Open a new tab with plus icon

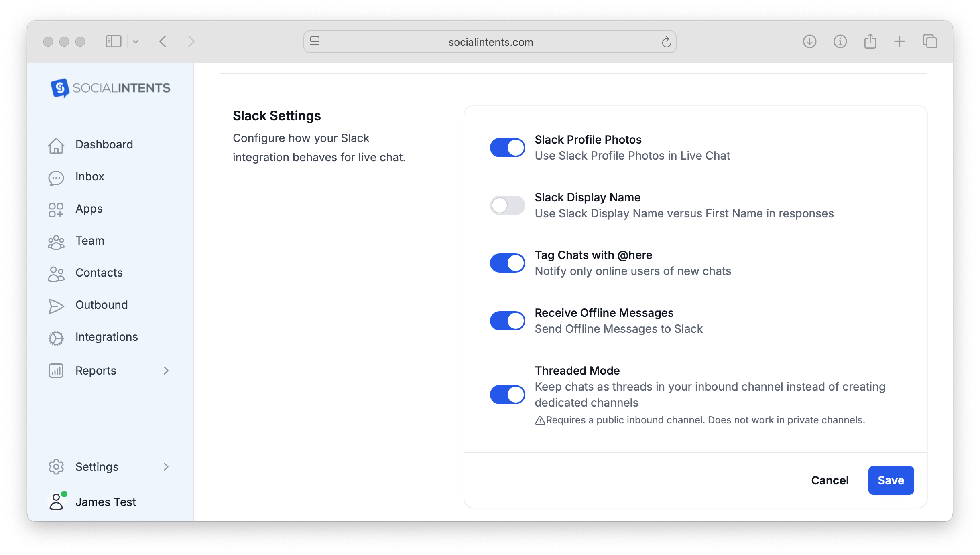[900, 41]
